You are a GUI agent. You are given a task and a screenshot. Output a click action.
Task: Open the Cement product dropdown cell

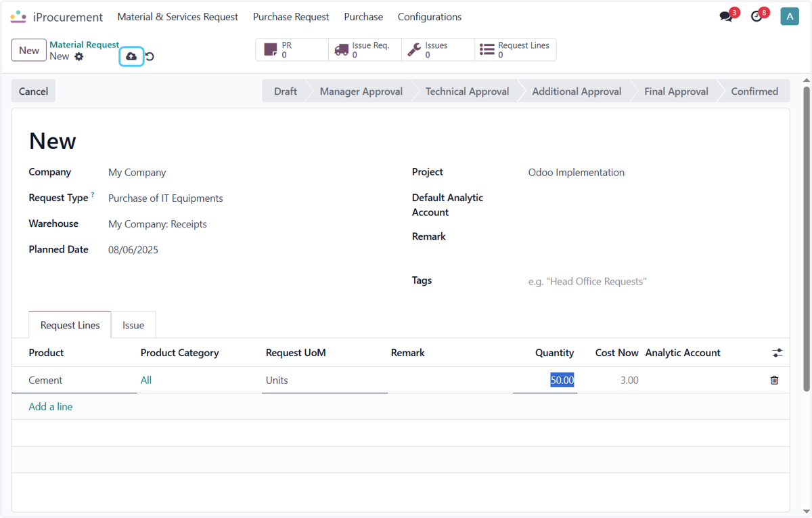point(74,380)
